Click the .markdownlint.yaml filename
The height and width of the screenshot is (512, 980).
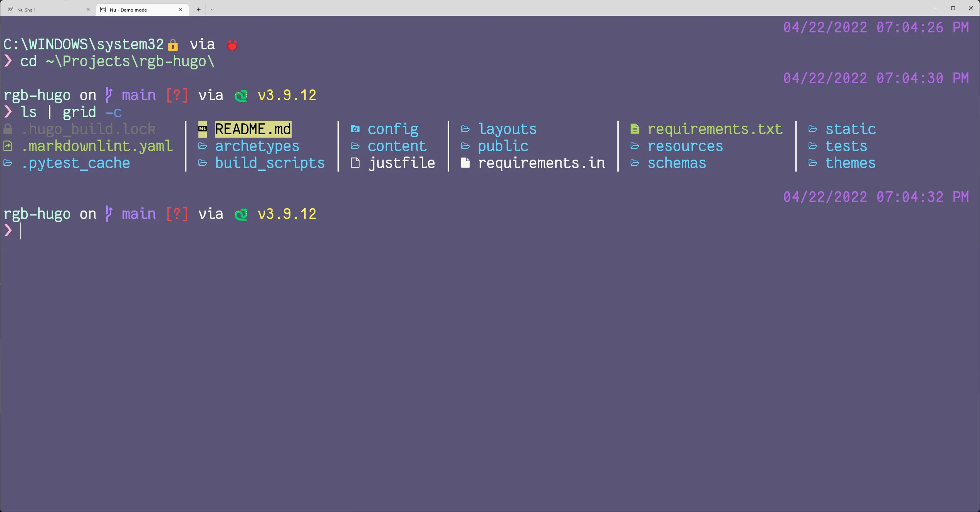[97, 146]
